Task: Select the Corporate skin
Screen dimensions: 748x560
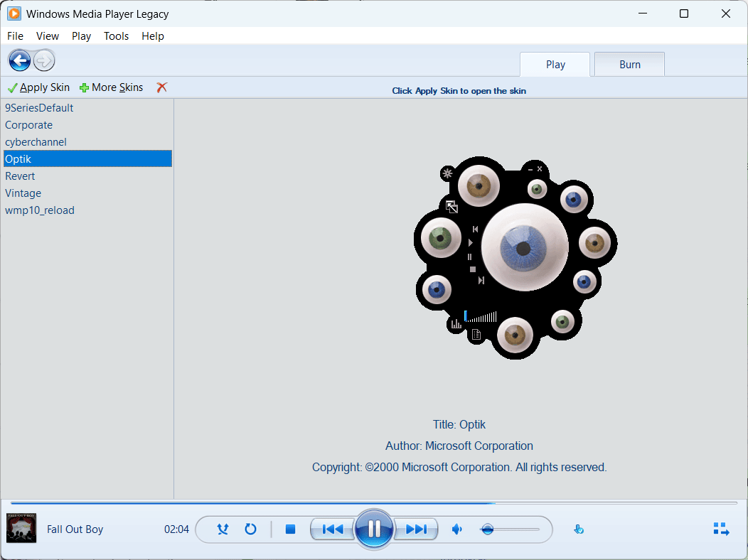Action: (87, 125)
